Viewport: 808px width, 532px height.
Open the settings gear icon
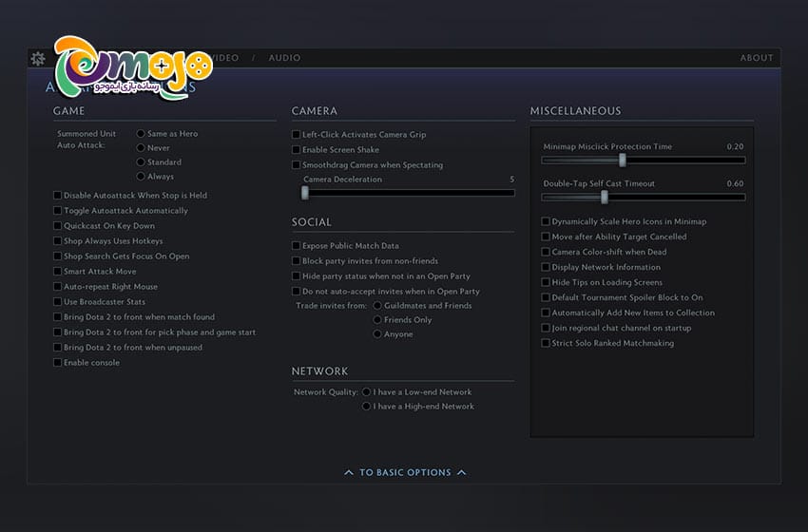coord(38,59)
